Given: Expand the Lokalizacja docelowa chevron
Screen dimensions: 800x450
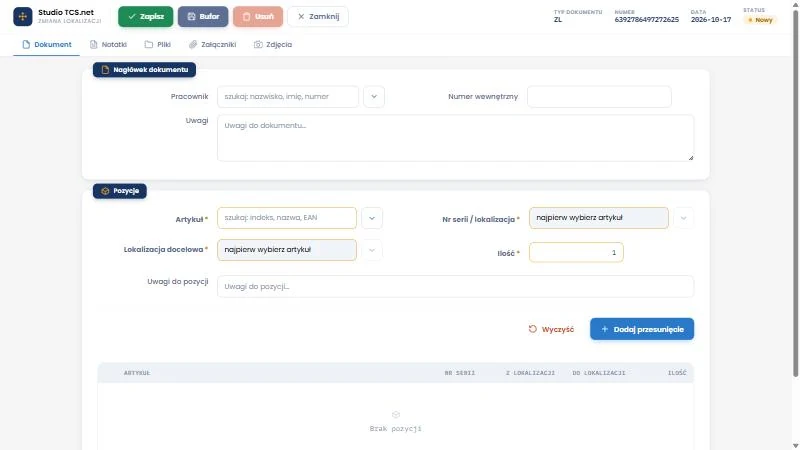Looking at the screenshot, I should point(372,250).
